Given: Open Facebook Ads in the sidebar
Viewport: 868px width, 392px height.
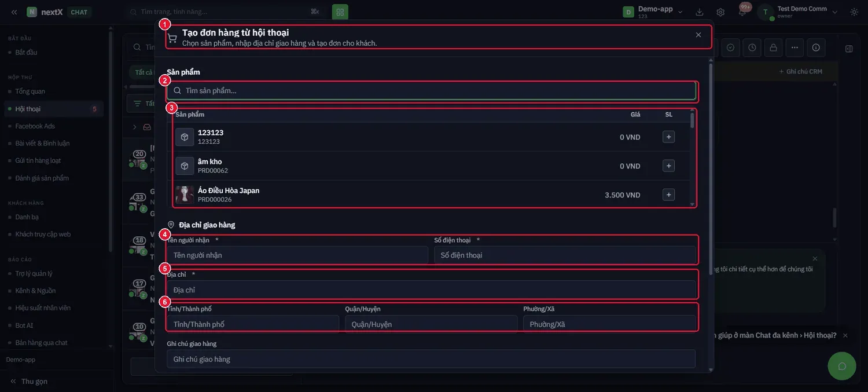Looking at the screenshot, I should (35, 126).
